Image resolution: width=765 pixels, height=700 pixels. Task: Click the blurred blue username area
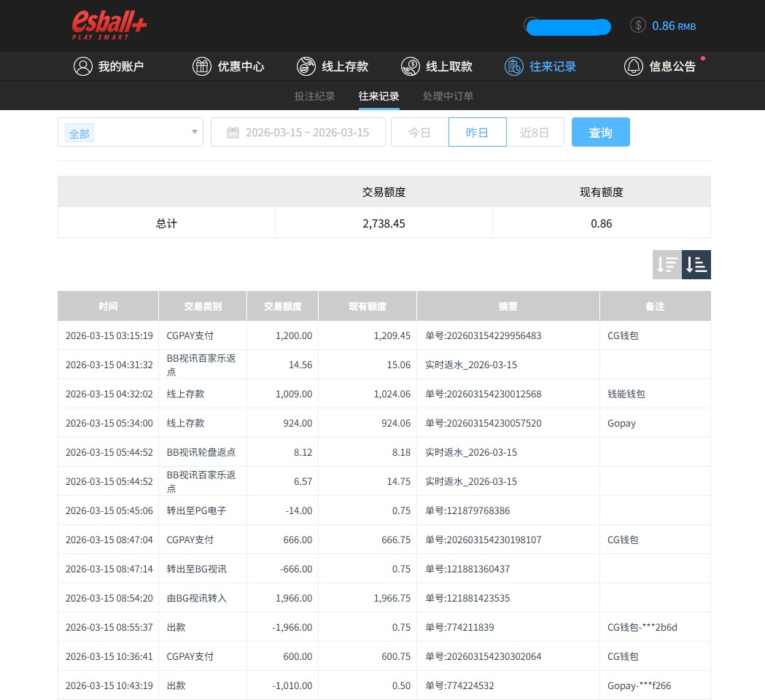pos(567,26)
